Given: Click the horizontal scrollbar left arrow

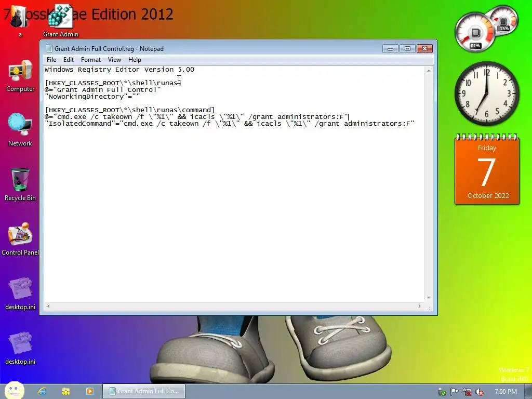Looking at the screenshot, I should (48, 307).
